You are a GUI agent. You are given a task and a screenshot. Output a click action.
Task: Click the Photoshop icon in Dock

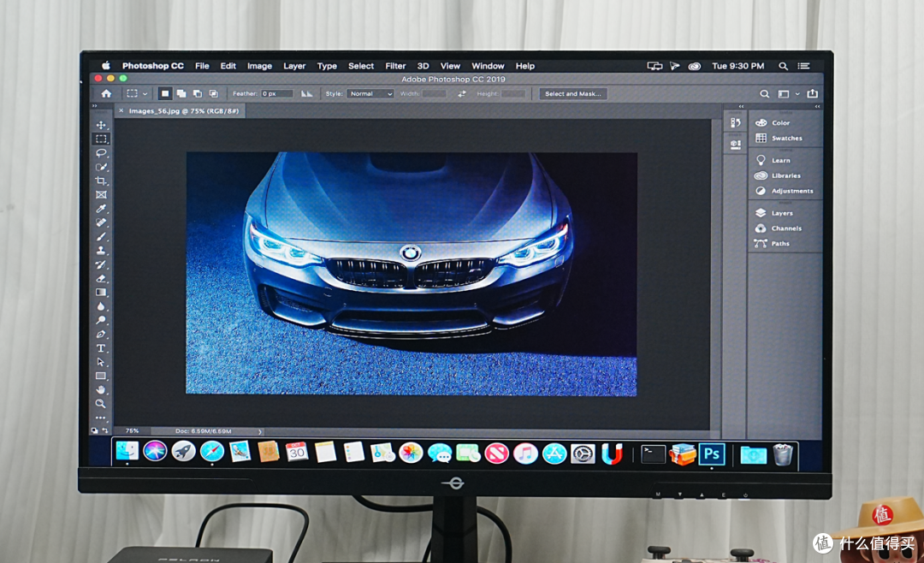pyautogui.click(x=712, y=454)
